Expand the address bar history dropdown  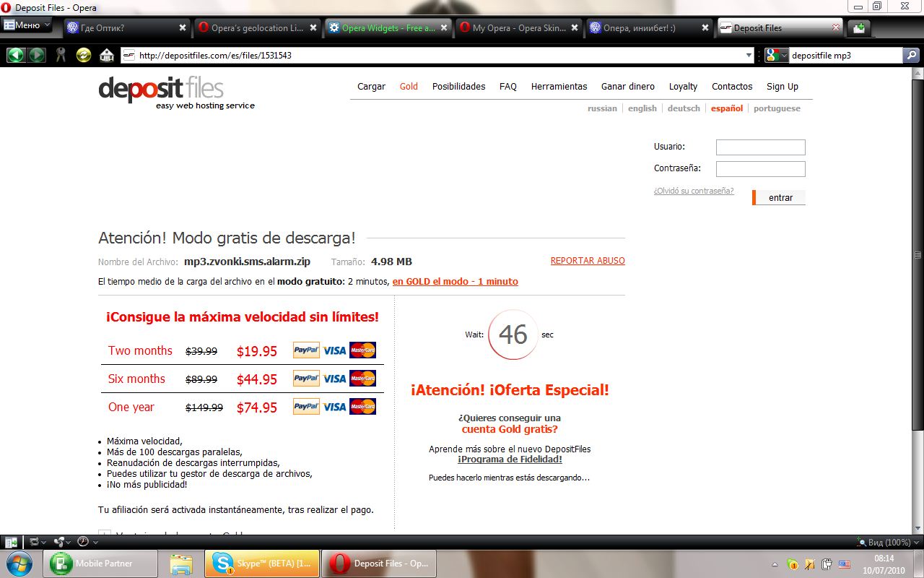(x=749, y=55)
